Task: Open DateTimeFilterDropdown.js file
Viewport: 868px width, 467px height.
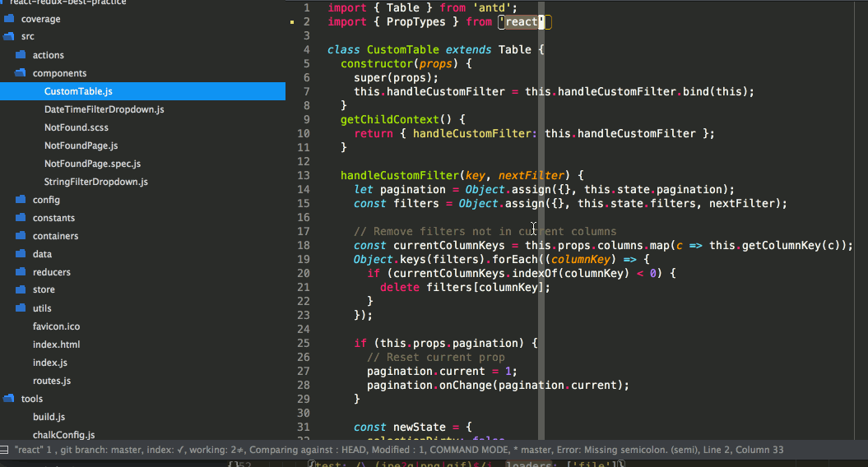Action: 104,109
